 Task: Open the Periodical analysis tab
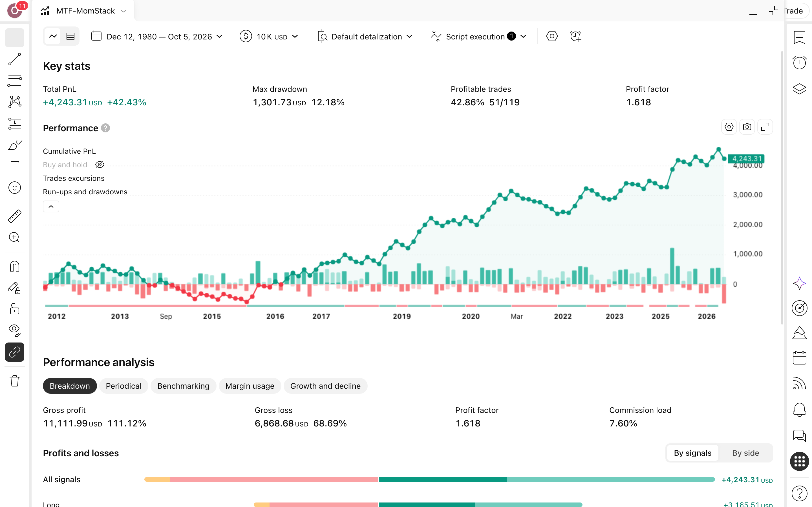click(x=123, y=386)
